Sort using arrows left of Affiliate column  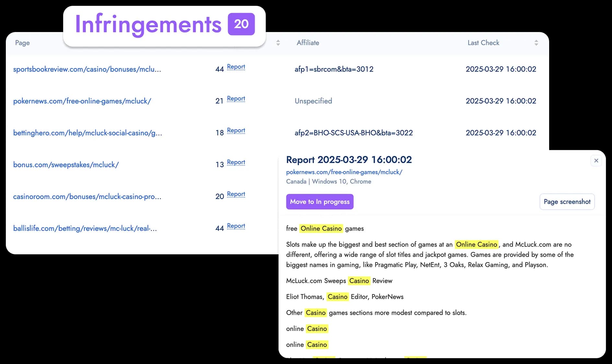(x=278, y=43)
